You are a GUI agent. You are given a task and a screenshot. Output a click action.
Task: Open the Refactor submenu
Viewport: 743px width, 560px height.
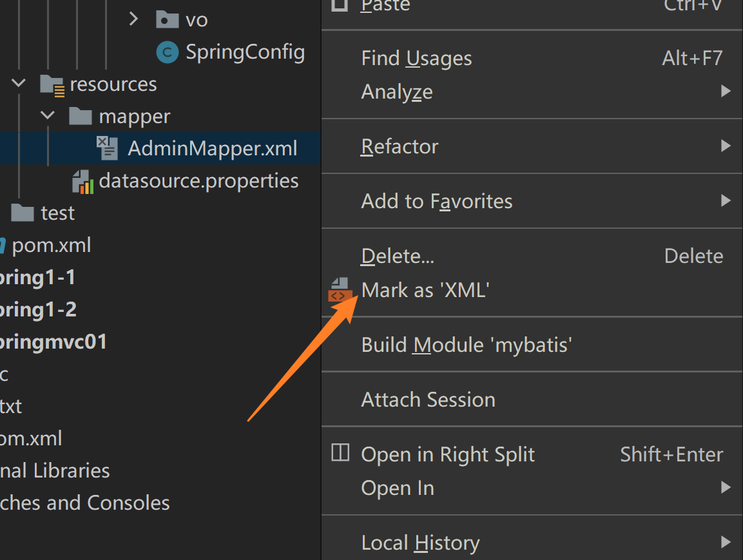(400, 147)
